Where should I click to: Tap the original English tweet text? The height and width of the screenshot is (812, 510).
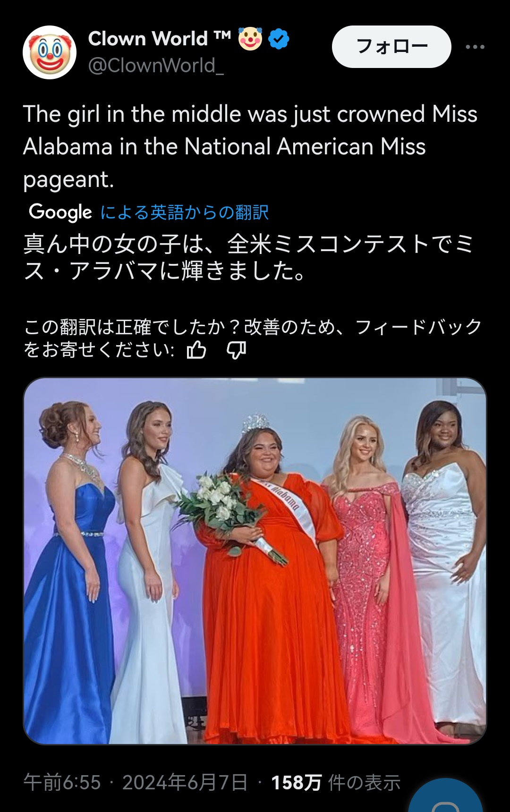(250, 146)
